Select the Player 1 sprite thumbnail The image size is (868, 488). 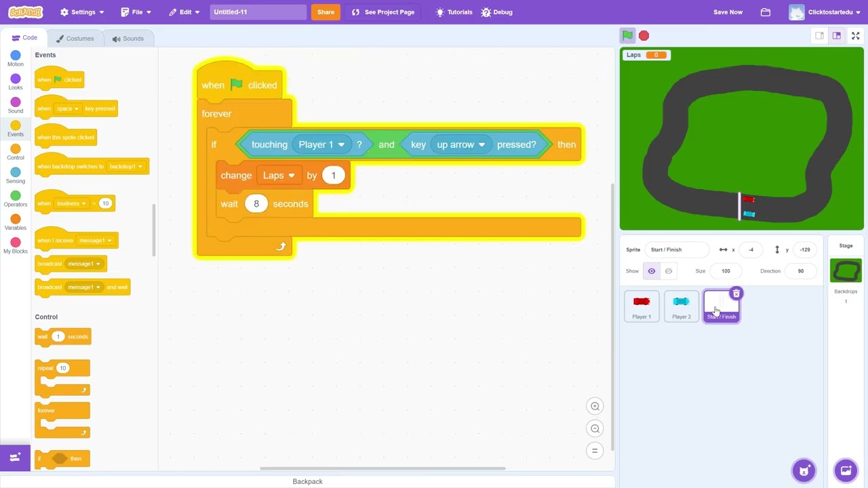[642, 306]
